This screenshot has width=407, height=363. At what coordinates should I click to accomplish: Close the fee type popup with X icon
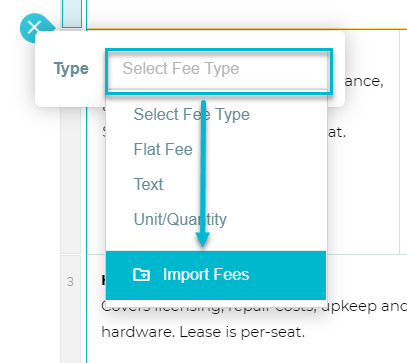33,27
